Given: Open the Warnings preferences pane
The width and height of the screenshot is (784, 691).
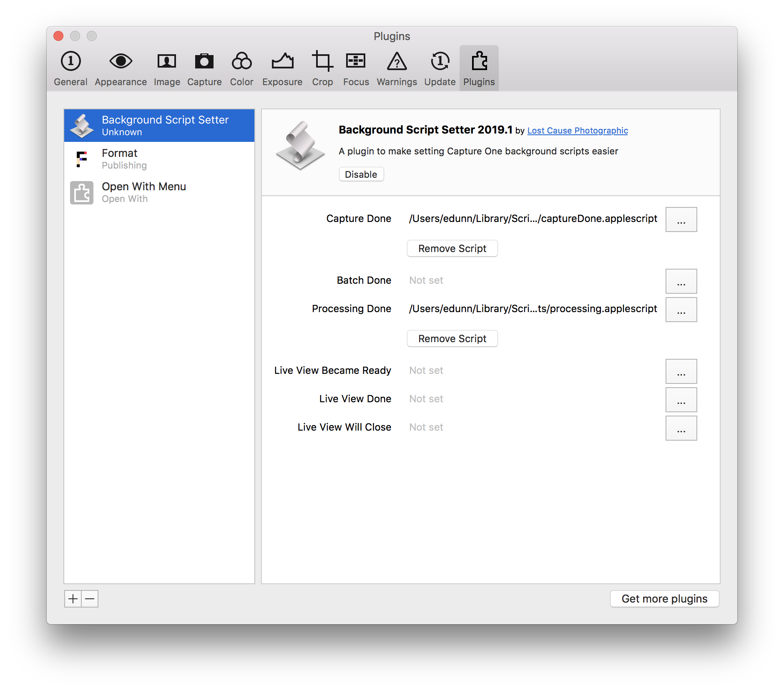Looking at the screenshot, I should click(397, 68).
